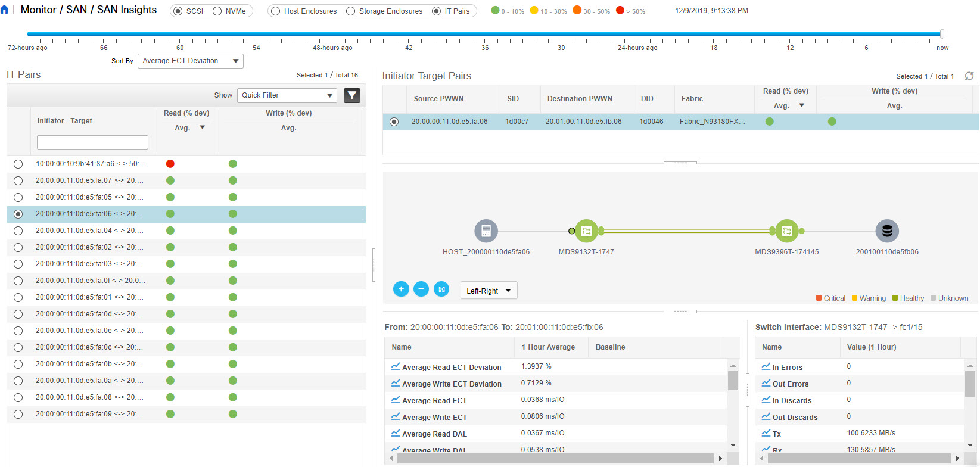
Task: Click the 1-Hour Average column header
Action: tap(548, 347)
